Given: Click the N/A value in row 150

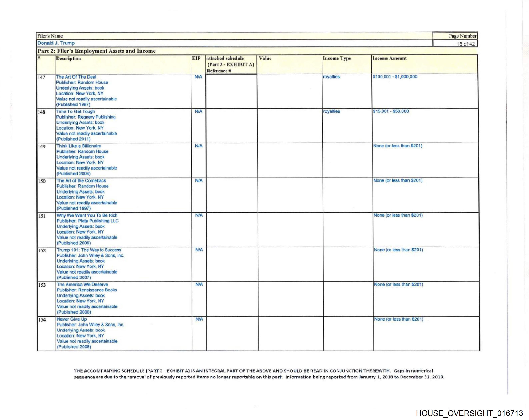Looking at the screenshot, I should pos(199,181).
